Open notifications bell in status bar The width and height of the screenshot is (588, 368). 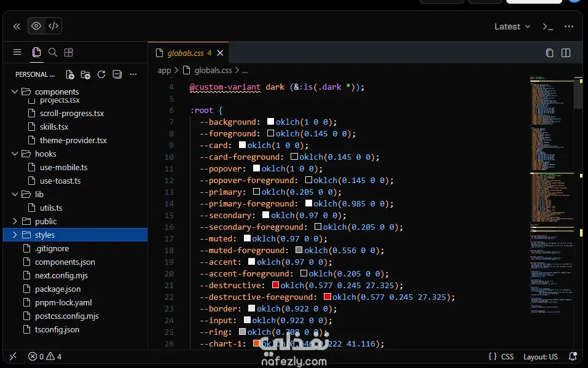coord(573,356)
